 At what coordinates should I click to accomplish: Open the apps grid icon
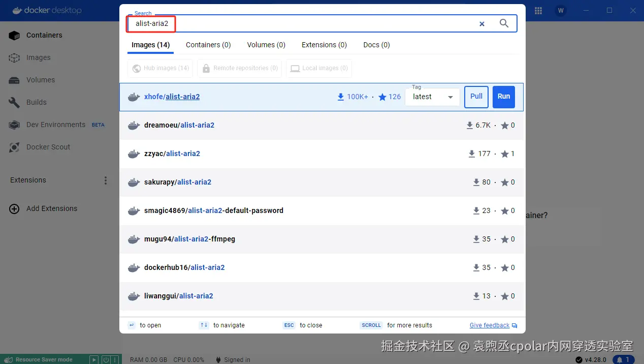tap(538, 11)
